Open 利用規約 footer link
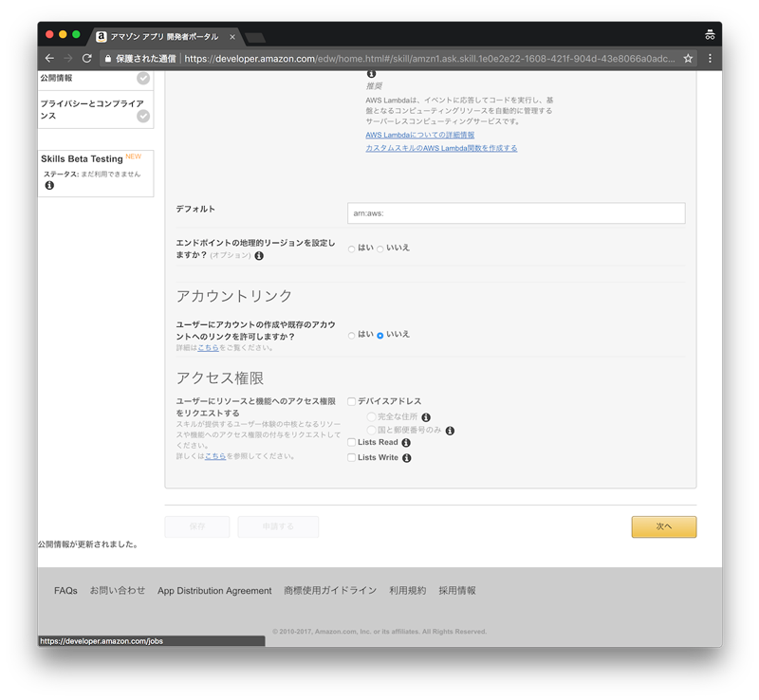Viewport: 759px width, 700px height. [408, 591]
